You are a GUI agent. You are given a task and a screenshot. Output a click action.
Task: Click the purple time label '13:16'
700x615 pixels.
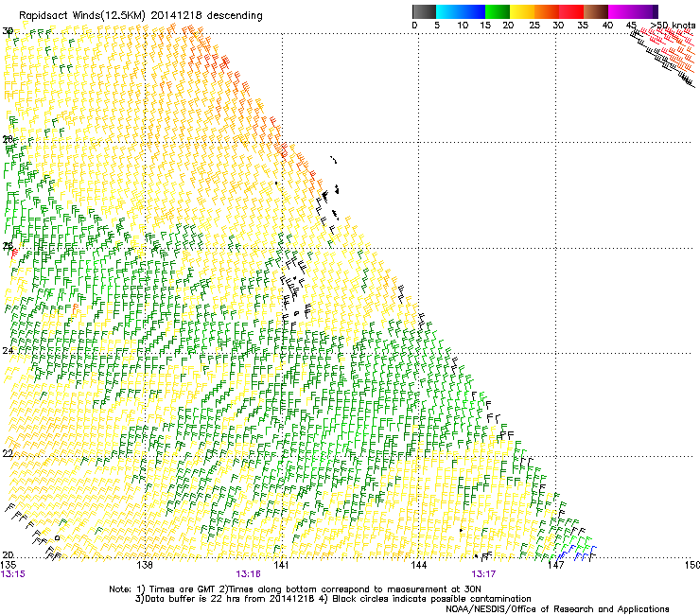tap(248, 574)
